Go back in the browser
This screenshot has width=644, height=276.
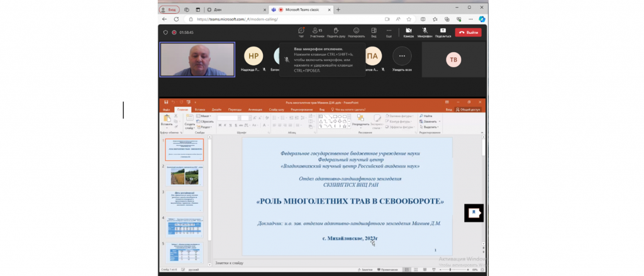pos(165,19)
